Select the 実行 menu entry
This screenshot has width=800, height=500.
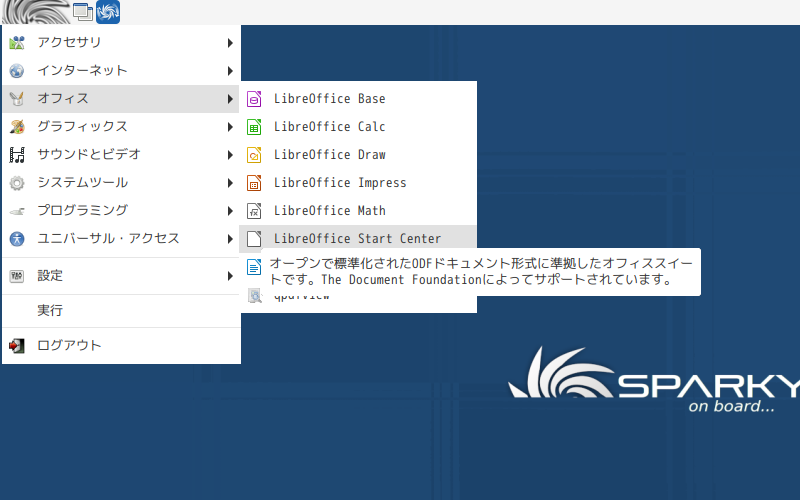point(121,311)
